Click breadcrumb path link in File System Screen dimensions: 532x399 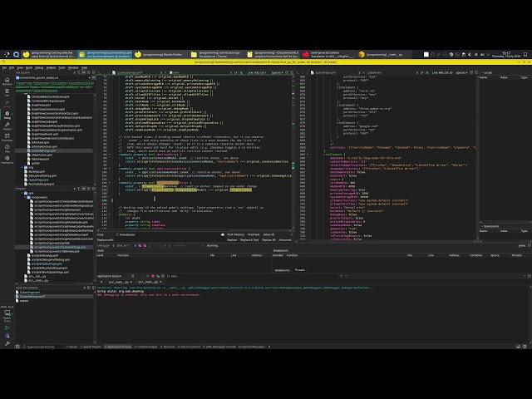pos(53,86)
